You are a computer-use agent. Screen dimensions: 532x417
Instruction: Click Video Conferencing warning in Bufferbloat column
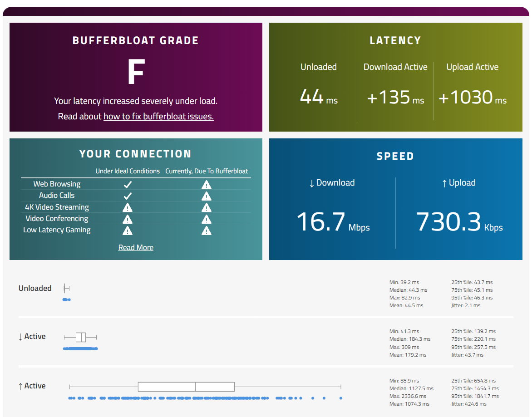pyautogui.click(x=207, y=219)
